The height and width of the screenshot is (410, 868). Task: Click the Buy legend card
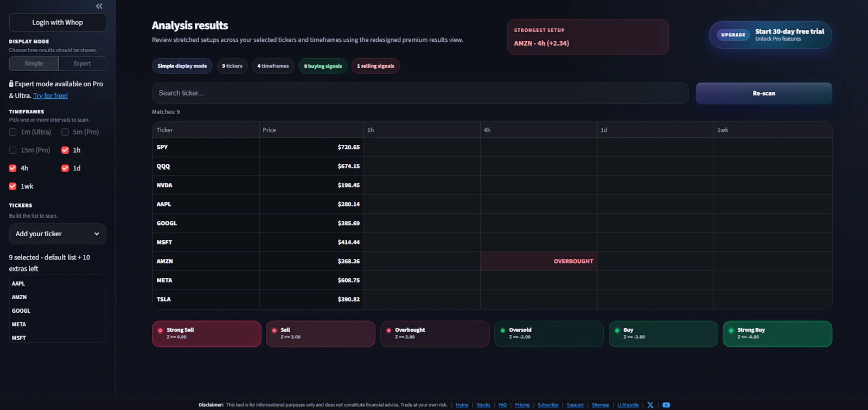click(x=663, y=333)
